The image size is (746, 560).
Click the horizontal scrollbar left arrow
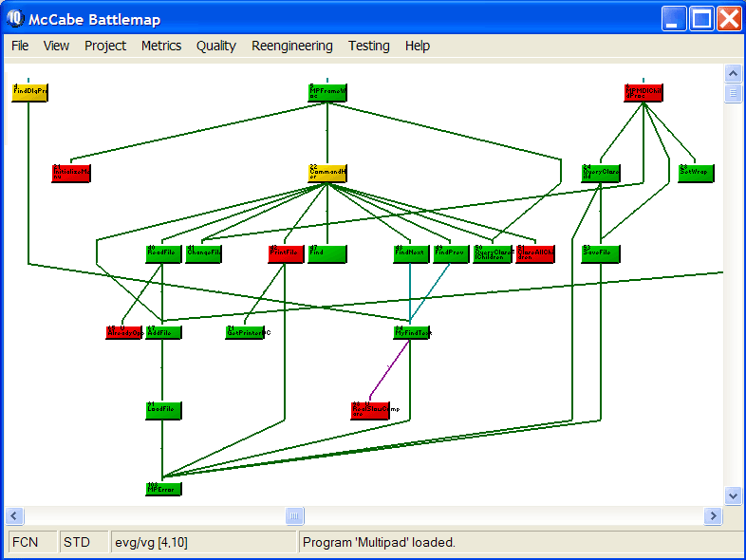14,515
